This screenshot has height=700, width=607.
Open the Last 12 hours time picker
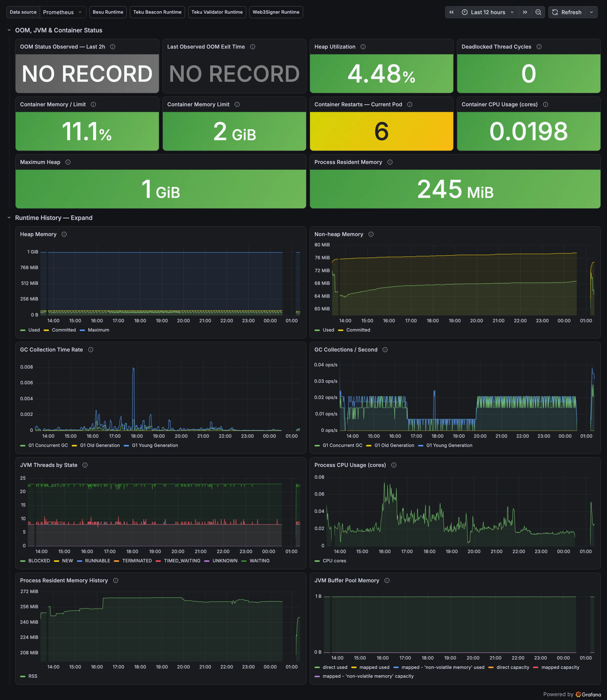[x=488, y=12]
